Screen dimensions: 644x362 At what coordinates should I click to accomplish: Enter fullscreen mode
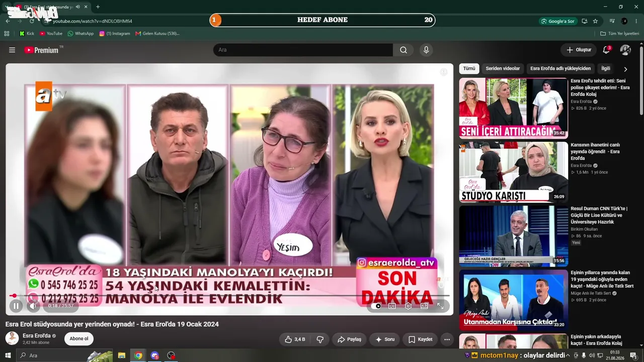[x=440, y=306]
